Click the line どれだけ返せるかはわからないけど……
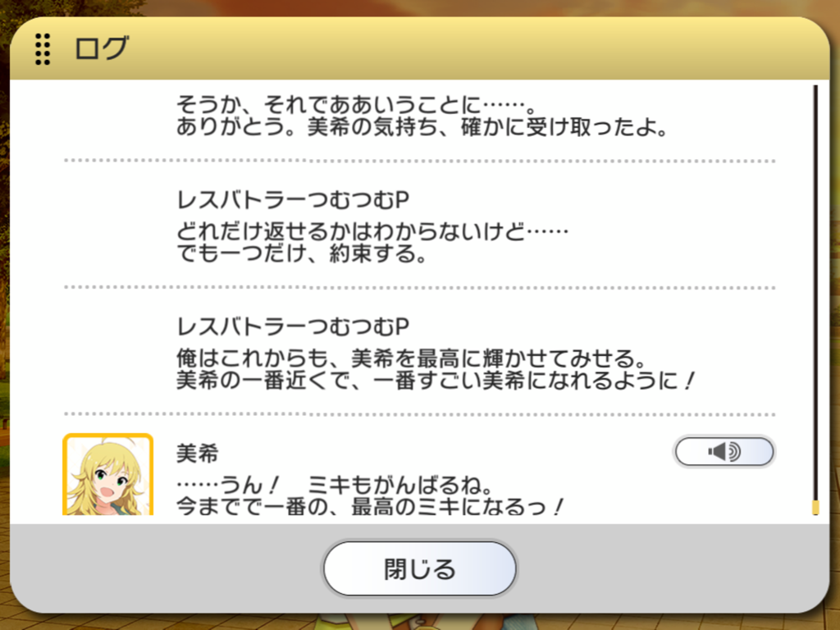 [x=372, y=231]
